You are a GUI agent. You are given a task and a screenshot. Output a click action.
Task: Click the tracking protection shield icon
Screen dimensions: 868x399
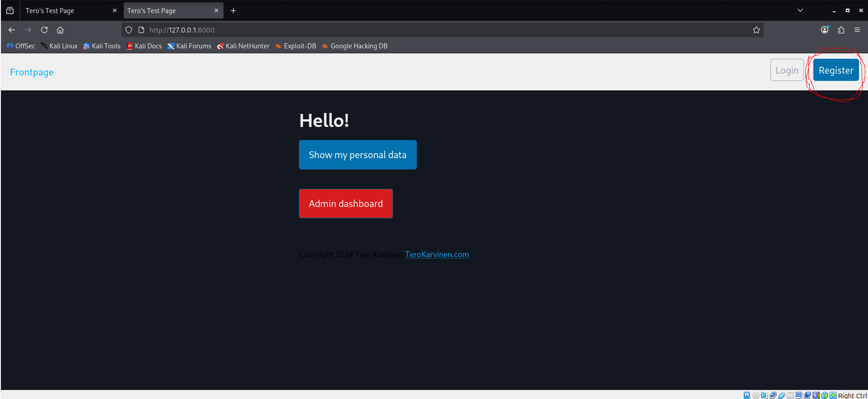coord(129,30)
